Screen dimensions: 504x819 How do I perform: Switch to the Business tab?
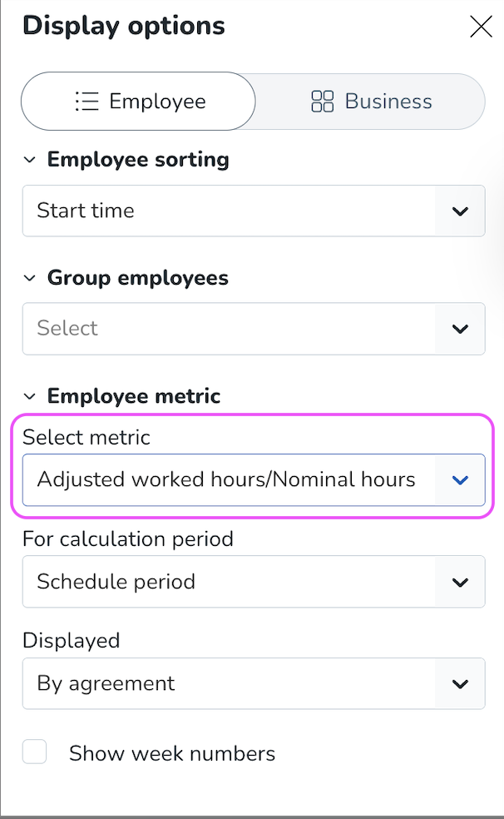[x=370, y=102]
